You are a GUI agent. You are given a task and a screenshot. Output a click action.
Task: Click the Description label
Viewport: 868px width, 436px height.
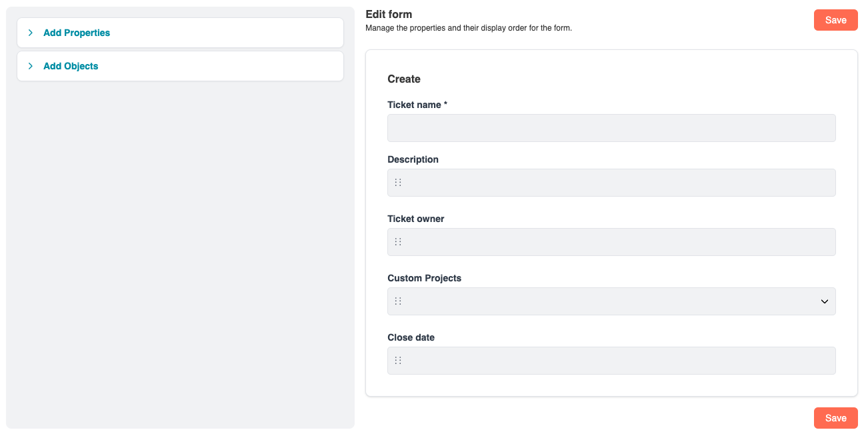coord(413,159)
